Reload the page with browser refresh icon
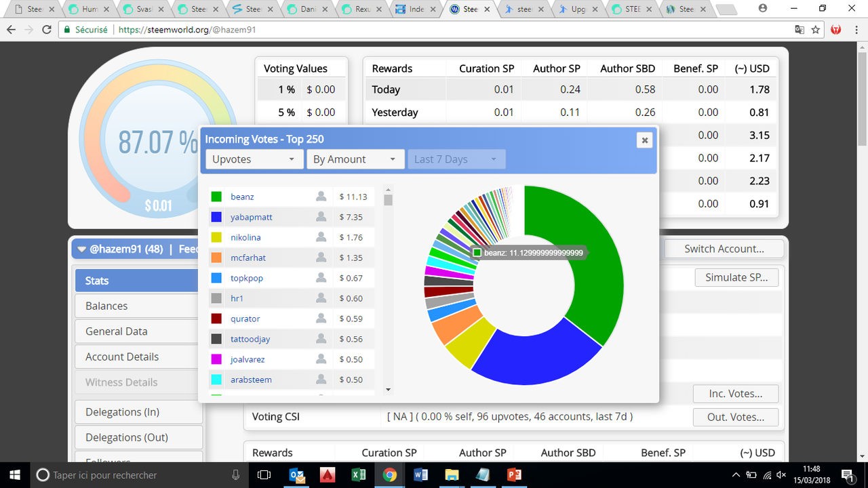Screen dimensions: 868x488 (47, 30)
